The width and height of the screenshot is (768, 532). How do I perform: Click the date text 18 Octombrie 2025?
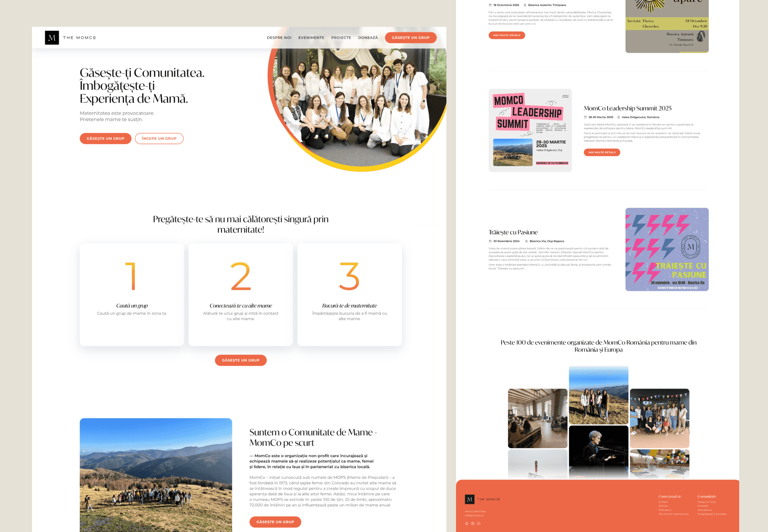[x=506, y=5]
